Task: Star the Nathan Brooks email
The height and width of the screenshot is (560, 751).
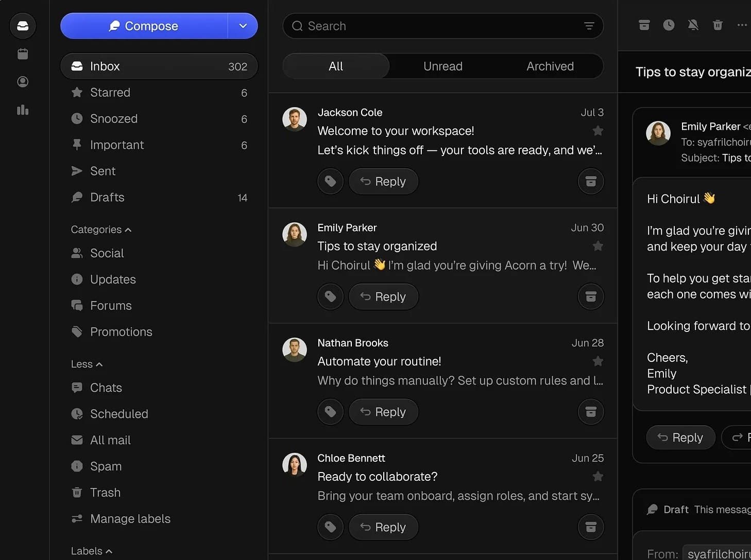Action: (x=598, y=361)
